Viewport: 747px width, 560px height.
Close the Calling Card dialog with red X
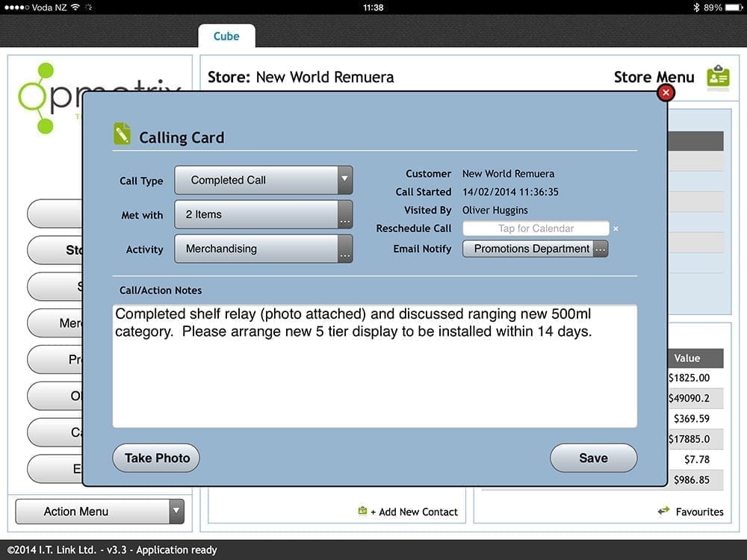coord(666,93)
